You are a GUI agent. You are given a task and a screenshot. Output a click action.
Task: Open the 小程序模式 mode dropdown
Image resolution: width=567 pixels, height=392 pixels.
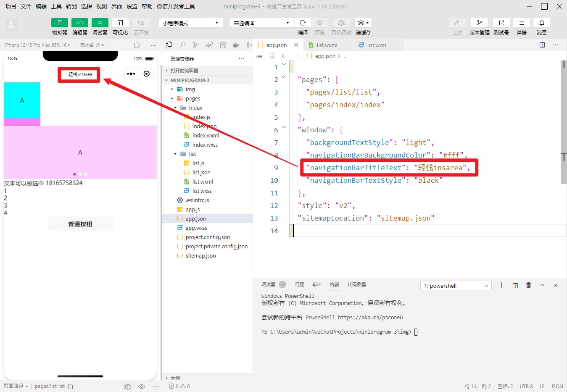pos(190,23)
